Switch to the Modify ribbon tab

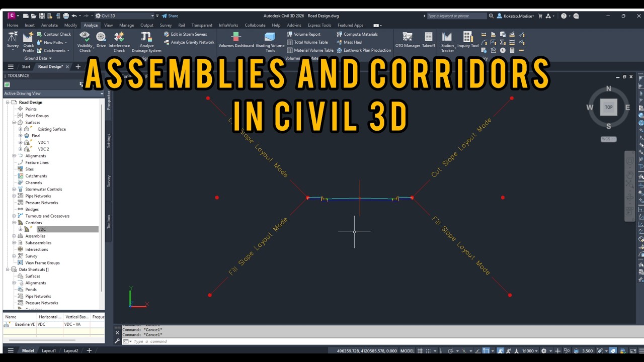[70, 25]
